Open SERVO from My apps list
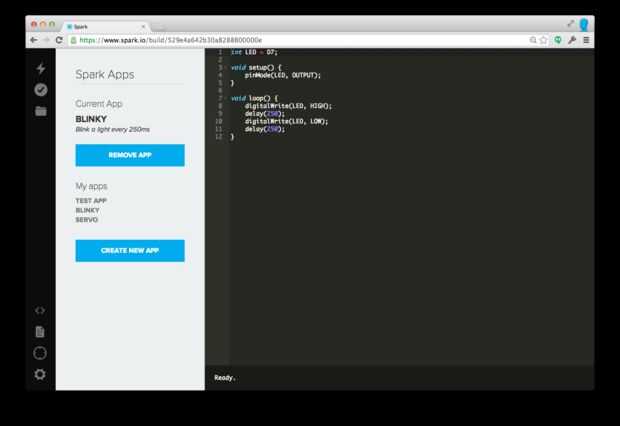The image size is (620, 426). (x=87, y=220)
